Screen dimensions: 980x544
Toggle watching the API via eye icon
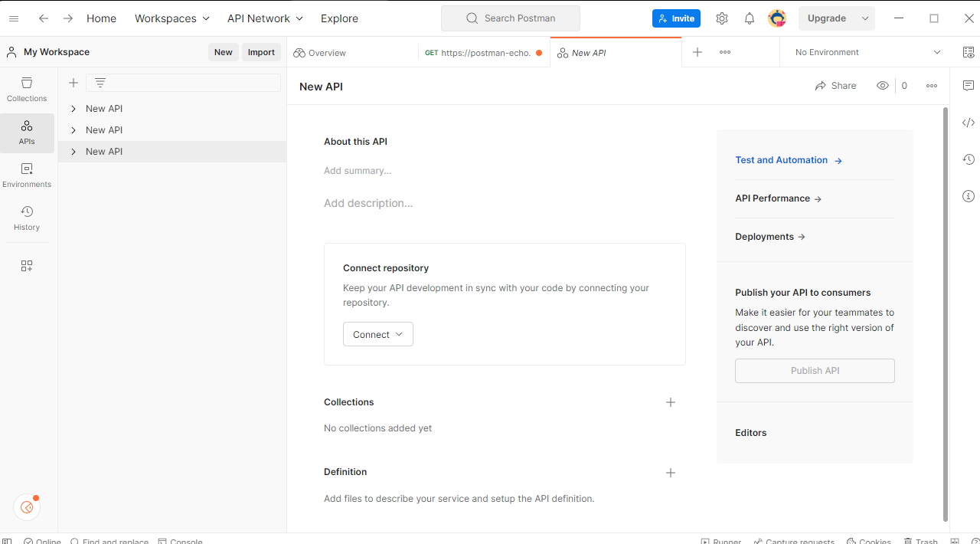[x=883, y=86]
